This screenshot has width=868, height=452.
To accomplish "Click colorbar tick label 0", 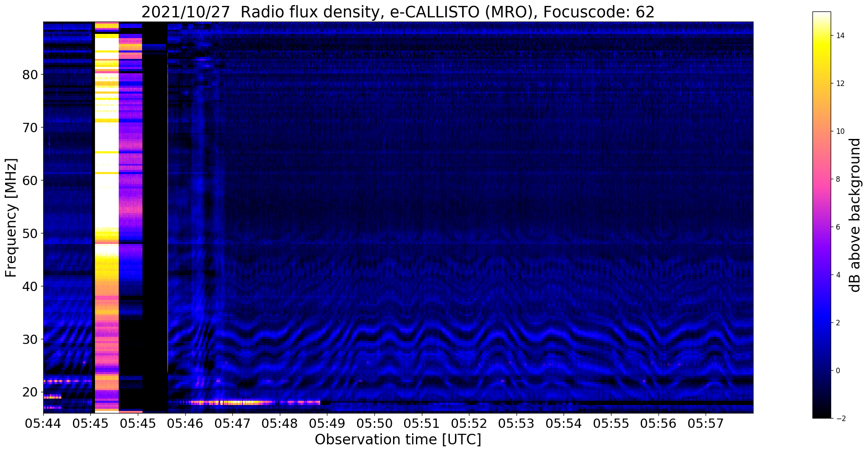I will [837, 371].
